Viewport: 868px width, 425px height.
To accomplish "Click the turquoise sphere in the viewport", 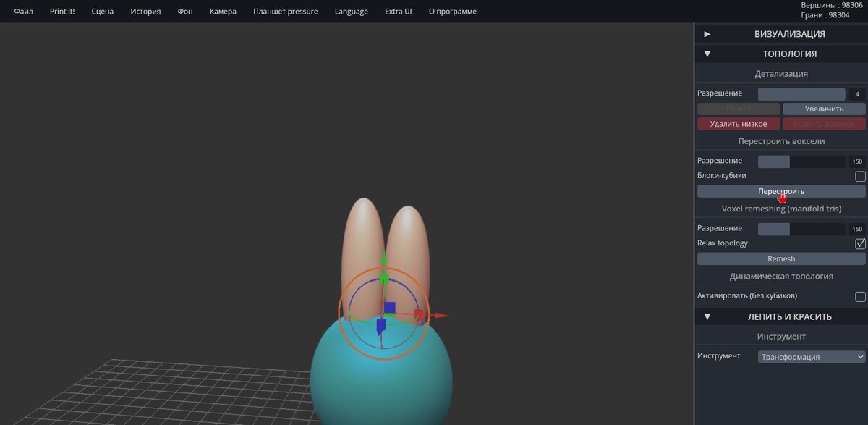I will click(381, 384).
